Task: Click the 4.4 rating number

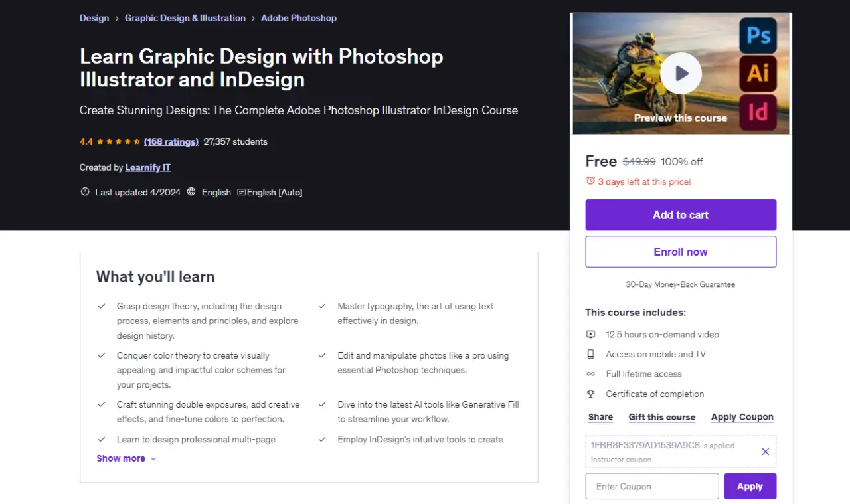Action: tap(86, 141)
